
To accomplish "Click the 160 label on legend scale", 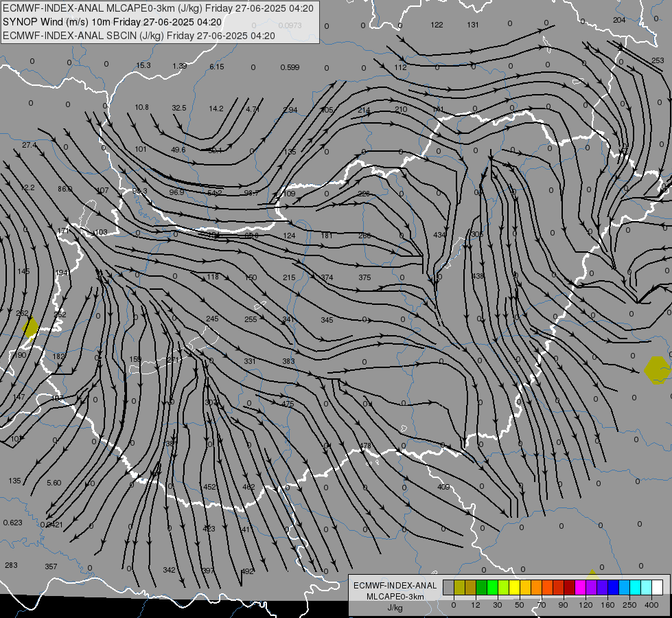I will click(x=607, y=605).
